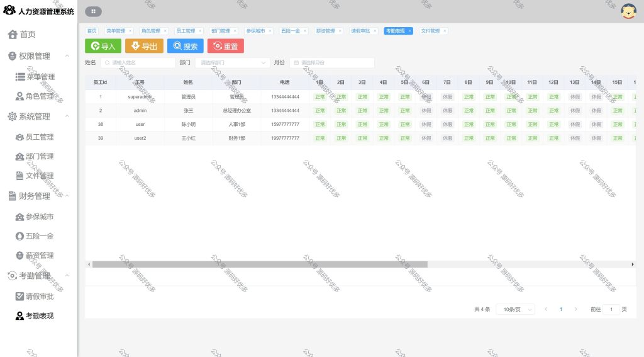Select the 角色管理 person icon in sidebar

pyautogui.click(x=19, y=96)
